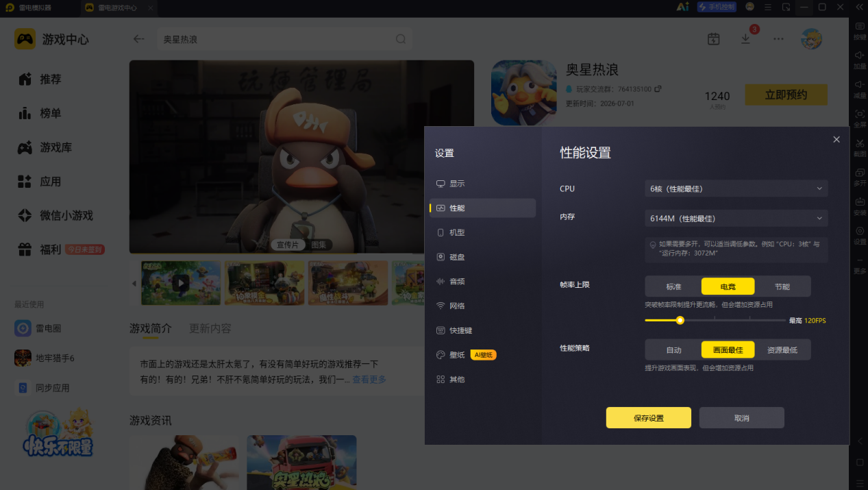The width and height of the screenshot is (868, 490).
Task: Open 磁盘 settings tab
Action: click(x=482, y=257)
